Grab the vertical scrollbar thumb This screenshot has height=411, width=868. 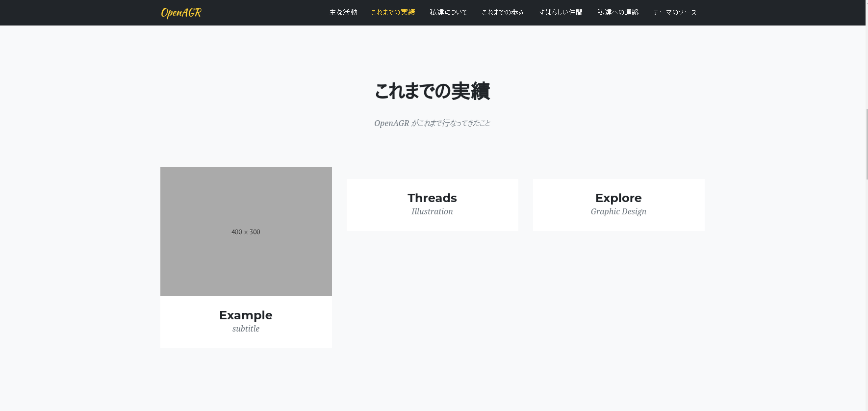point(867,144)
